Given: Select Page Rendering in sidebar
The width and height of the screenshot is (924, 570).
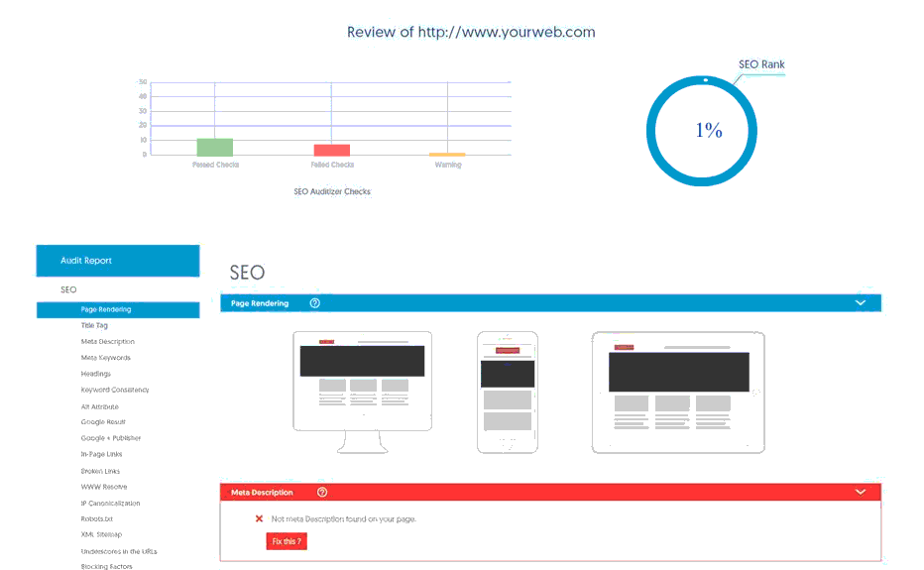Looking at the screenshot, I should pyautogui.click(x=106, y=309).
